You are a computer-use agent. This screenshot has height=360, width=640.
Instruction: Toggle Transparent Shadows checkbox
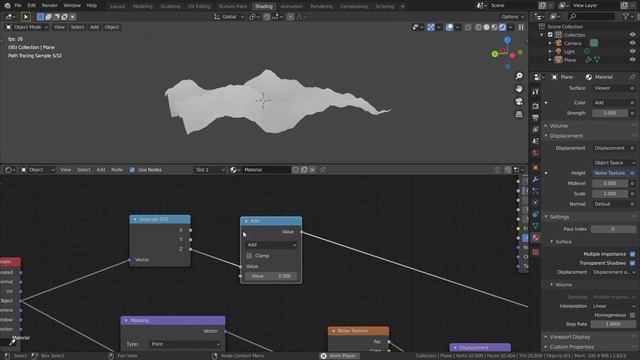tap(632, 263)
